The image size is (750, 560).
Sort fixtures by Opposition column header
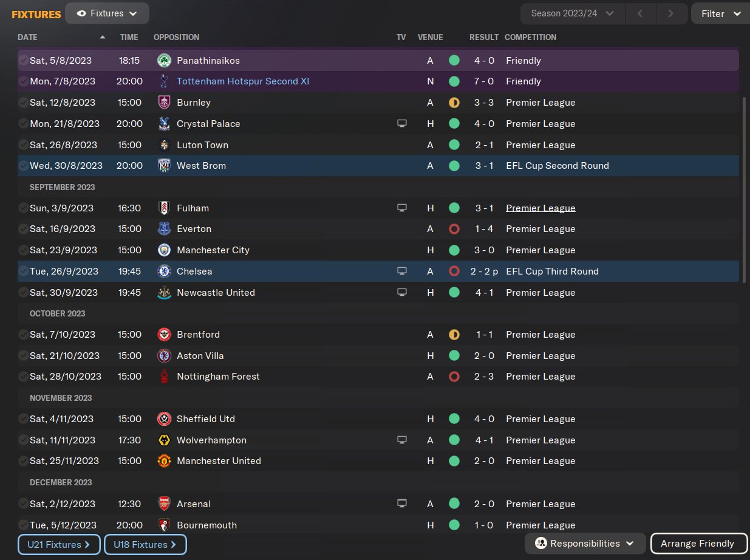pos(176,37)
